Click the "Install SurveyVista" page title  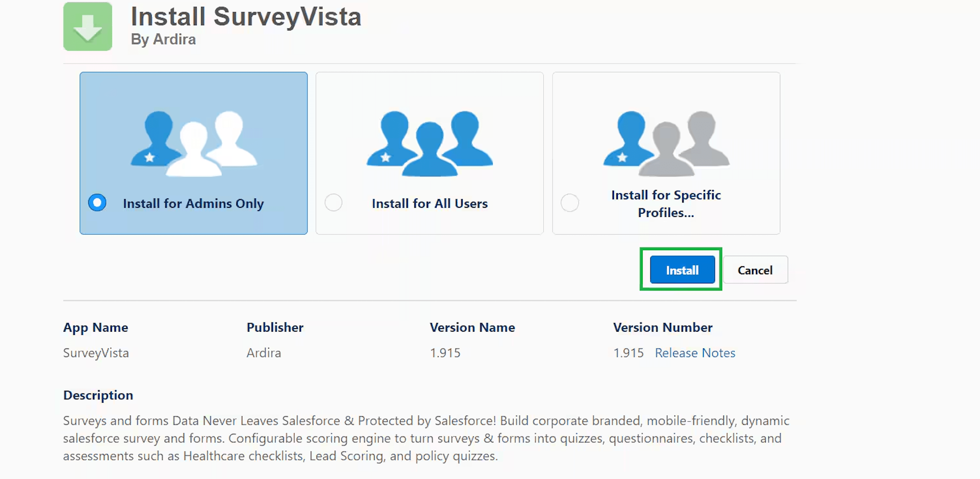[x=246, y=17]
